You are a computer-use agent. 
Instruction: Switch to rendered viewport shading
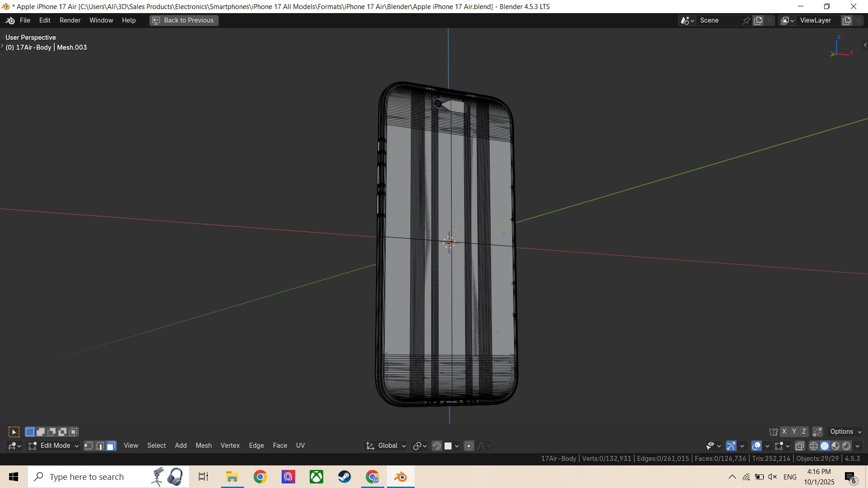click(846, 446)
